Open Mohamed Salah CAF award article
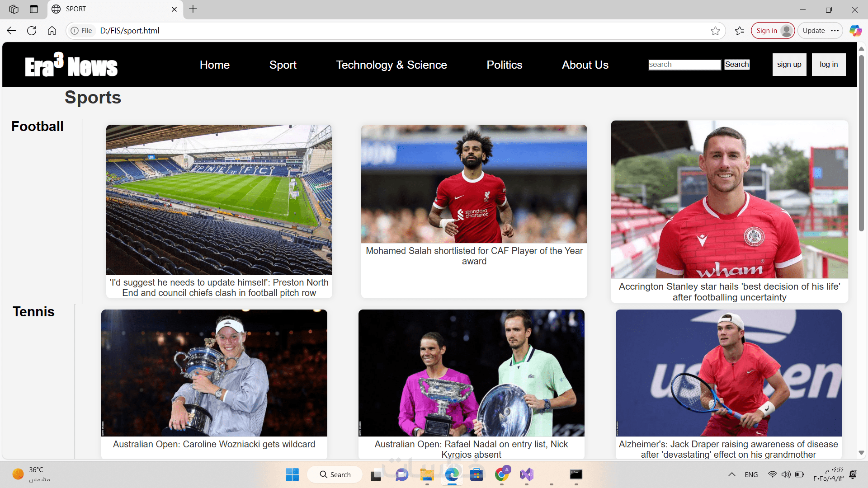The height and width of the screenshot is (488, 868). pos(474,256)
